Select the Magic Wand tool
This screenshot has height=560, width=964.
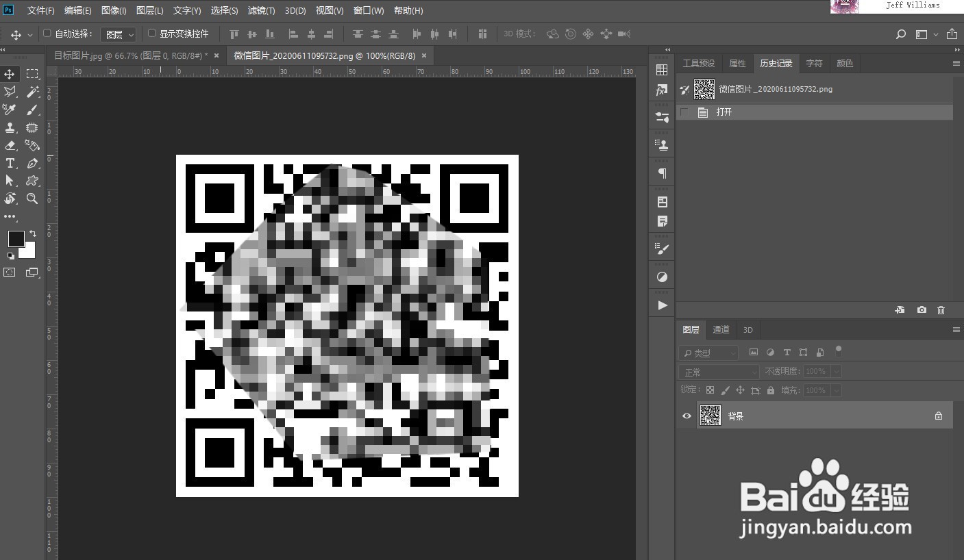32,92
